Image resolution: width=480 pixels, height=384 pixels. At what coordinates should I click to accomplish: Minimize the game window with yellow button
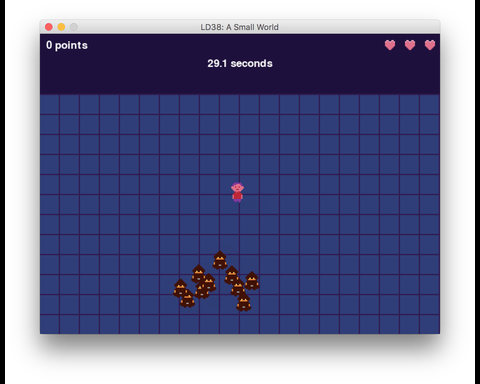pos(61,27)
